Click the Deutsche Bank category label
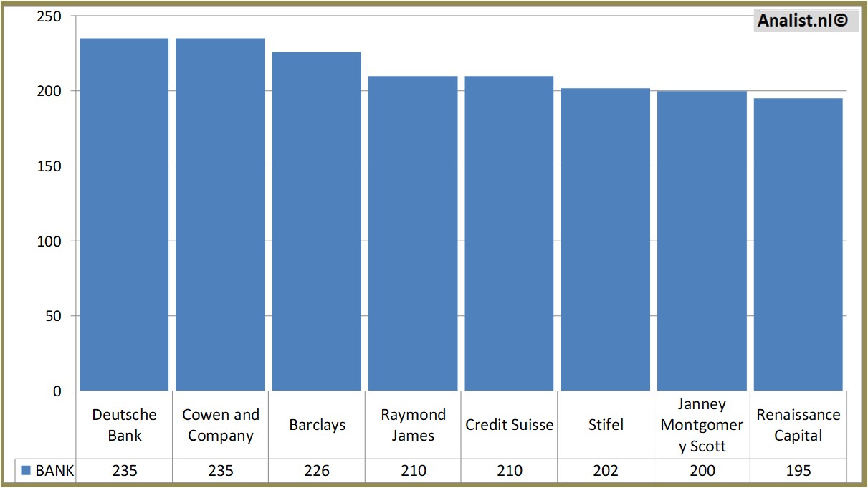The image size is (868, 488). (x=124, y=425)
